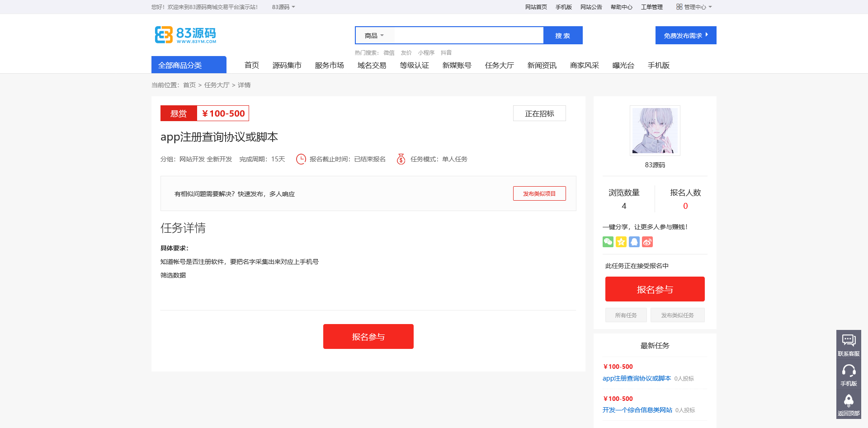Open 新闻资讯 nav tab
Image resolution: width=868 pixels, height=428 pixels.
pyautogui.click(x=542, y=65)
